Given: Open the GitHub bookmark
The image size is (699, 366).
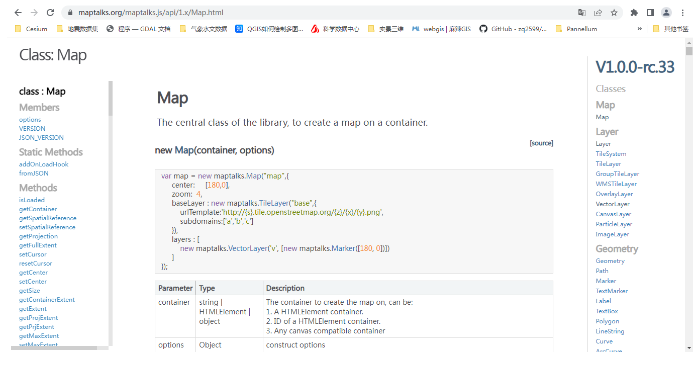Looking at the screenshot, I should [x=513, y=29].
